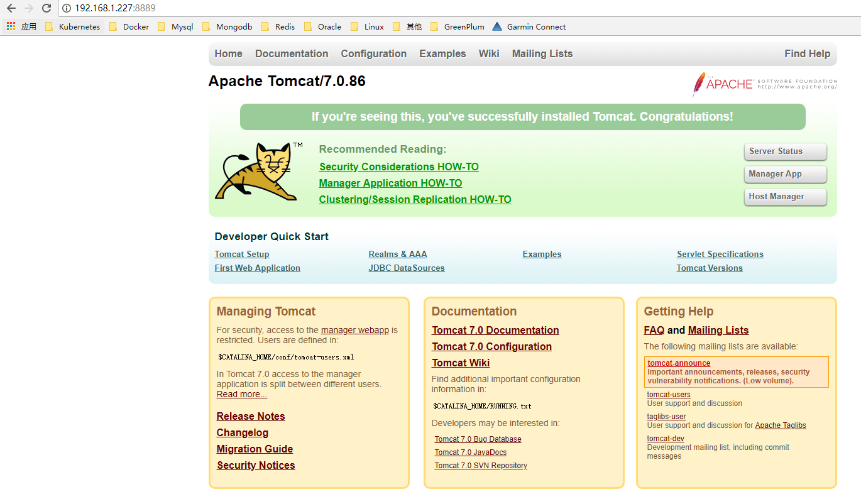The width and height of the screenshot is (861, 504).
Task: Click the browser Forward arrow
Action: [28, 8]
